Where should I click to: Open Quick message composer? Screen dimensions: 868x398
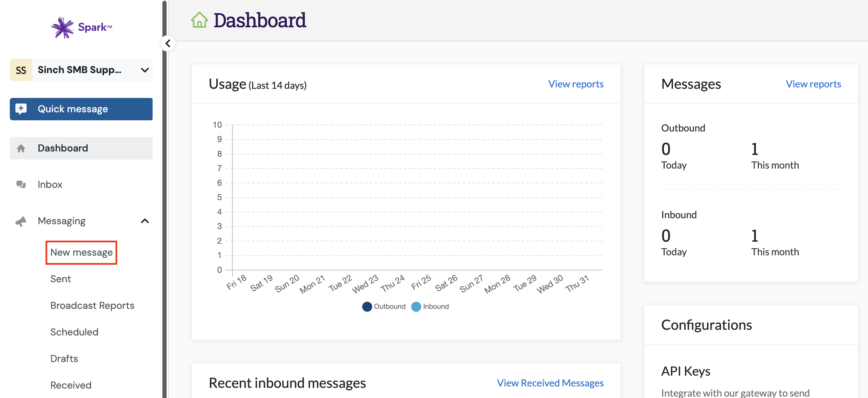tap(81, 109)
